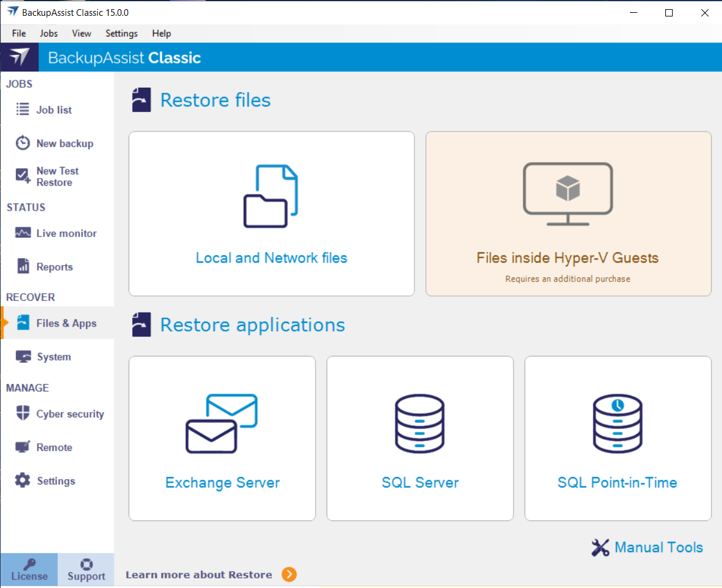Click the Settings gear icon in sidebar

click(23, 481)
